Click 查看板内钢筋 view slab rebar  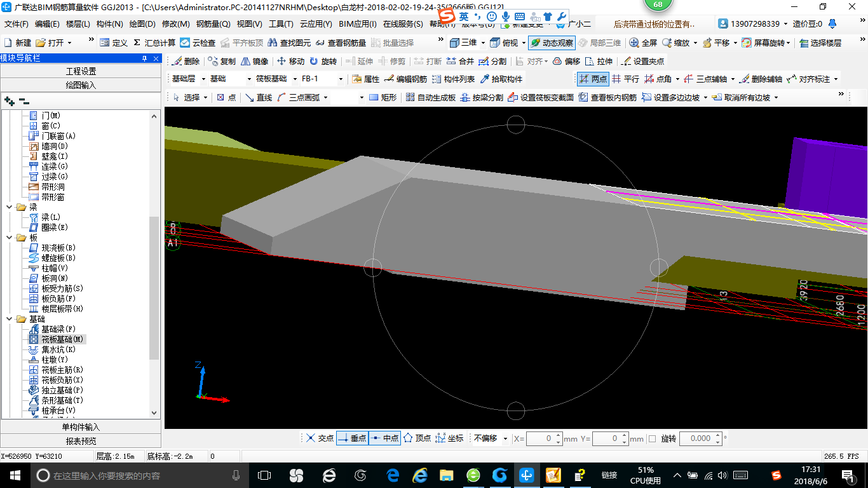point(607,97)
